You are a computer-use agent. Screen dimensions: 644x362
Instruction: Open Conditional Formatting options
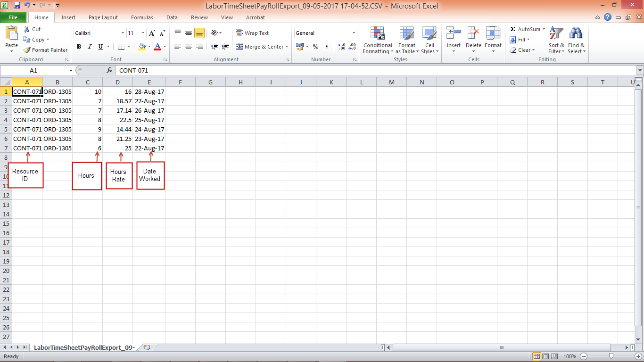tap(377, 40)
